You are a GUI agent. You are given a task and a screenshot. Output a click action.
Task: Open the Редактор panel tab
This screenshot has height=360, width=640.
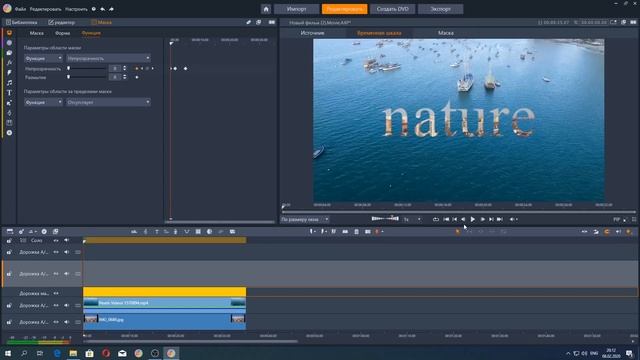pos(62,22)
